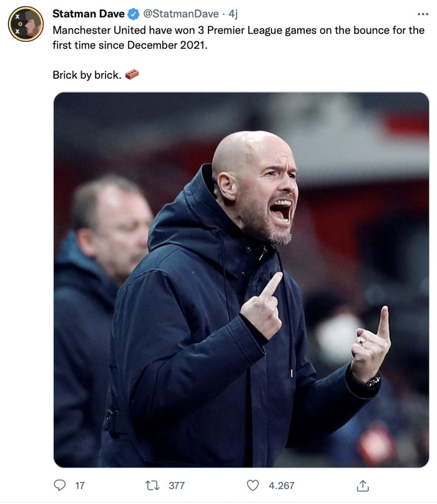This screenshot has width=437, height=504.
Task: Click the blue verified badge
Action: pos(134,14)
